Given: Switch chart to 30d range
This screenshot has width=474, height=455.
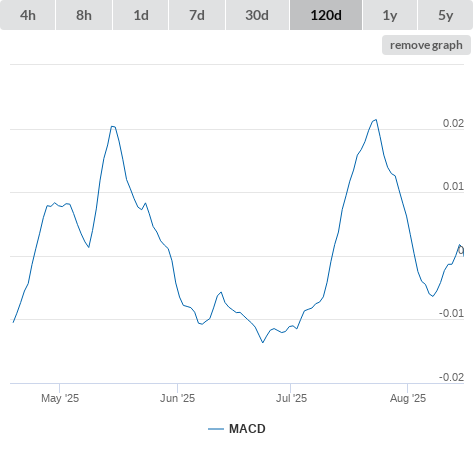Looking at the screenshot, I should pos(257,15).
